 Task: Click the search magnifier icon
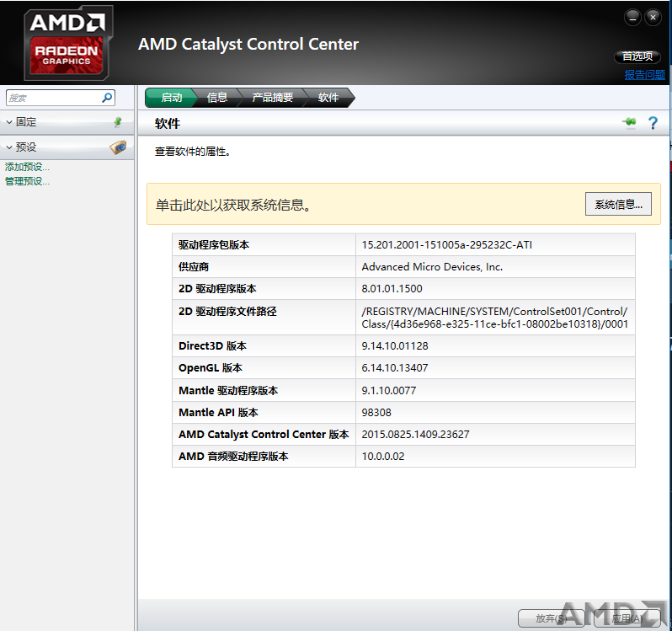pos(107,98)
